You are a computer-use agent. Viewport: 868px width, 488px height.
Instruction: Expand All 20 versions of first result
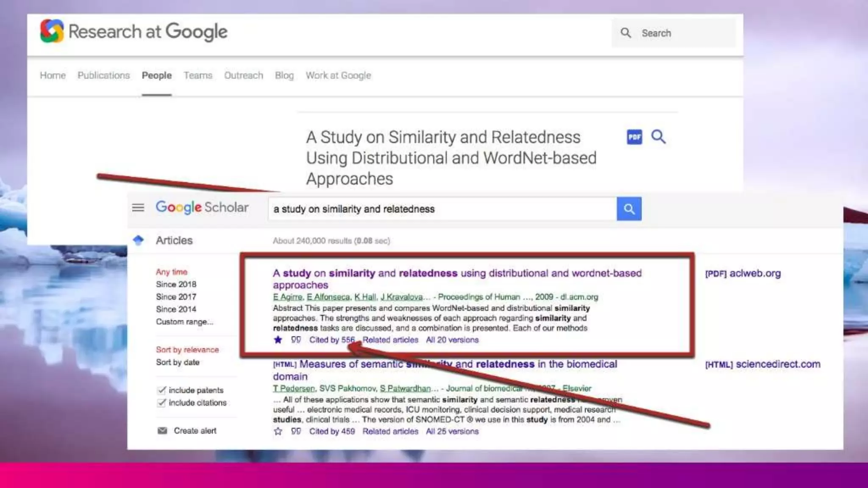coord(452,340)
